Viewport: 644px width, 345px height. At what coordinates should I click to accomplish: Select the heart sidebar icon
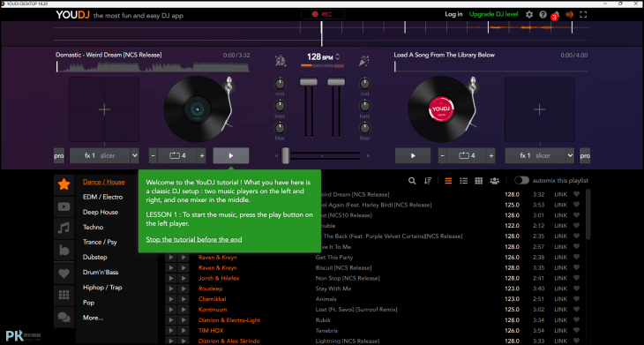click(x=64, y=274)
